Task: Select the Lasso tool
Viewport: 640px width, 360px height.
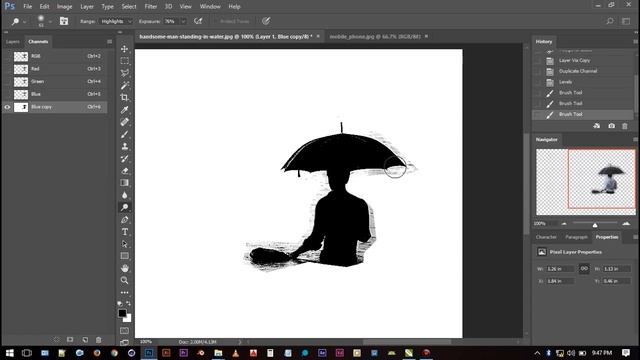Action: [124, 73]
